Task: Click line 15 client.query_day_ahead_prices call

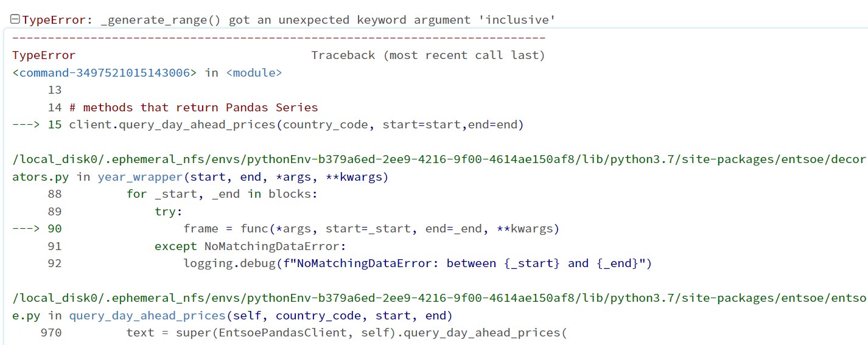Action: tap(296, 125)
